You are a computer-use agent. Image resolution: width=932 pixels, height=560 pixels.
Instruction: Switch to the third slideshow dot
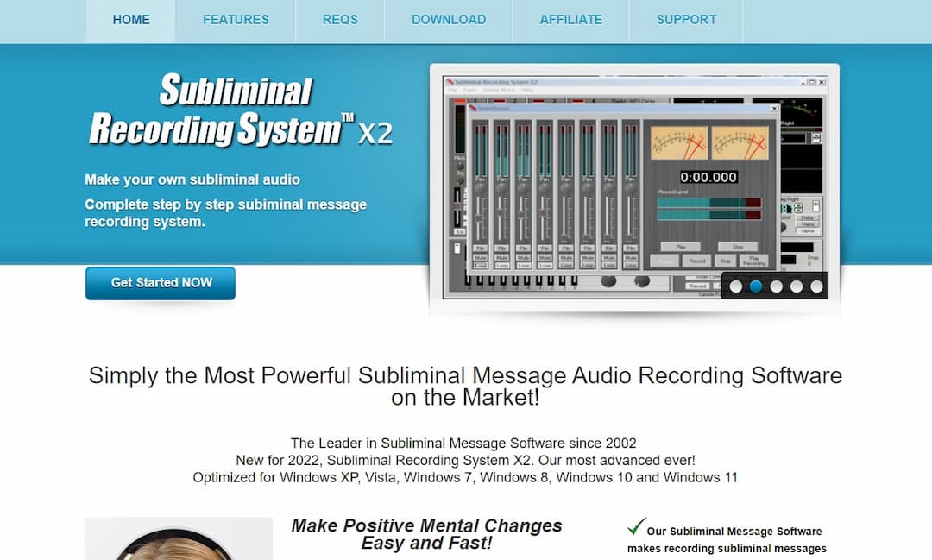[776, 286]
